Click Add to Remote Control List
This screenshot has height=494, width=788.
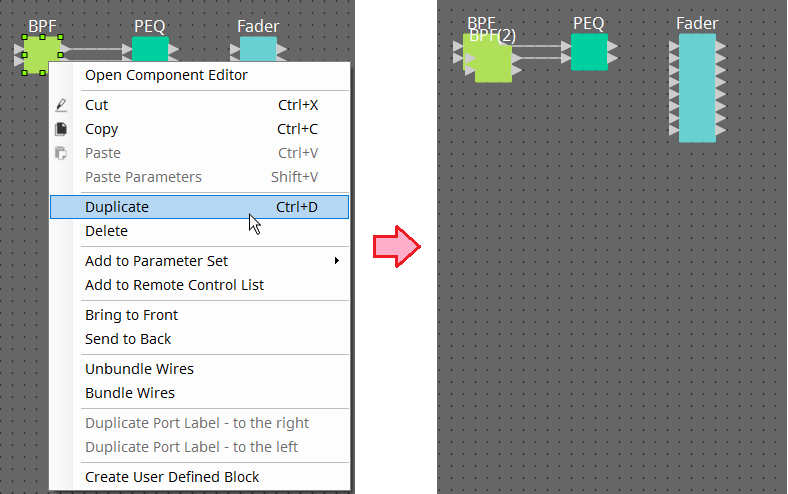(174, 285)
